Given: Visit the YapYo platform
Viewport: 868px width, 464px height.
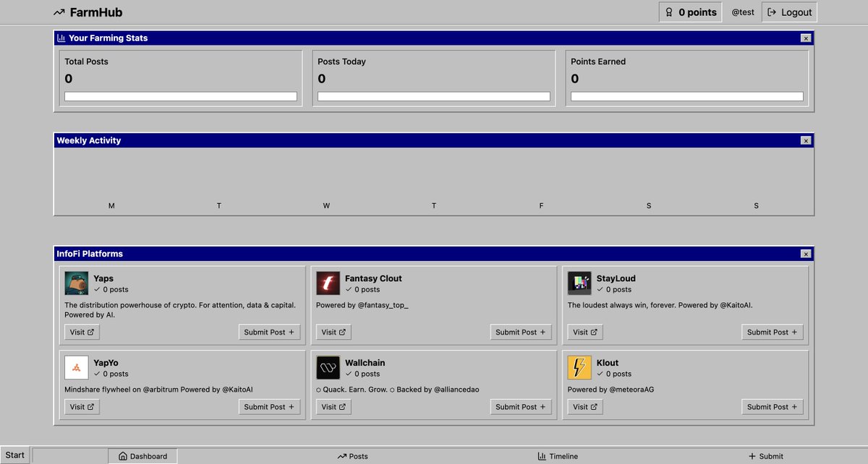Looking at the screenshot, I should [82, 407].
